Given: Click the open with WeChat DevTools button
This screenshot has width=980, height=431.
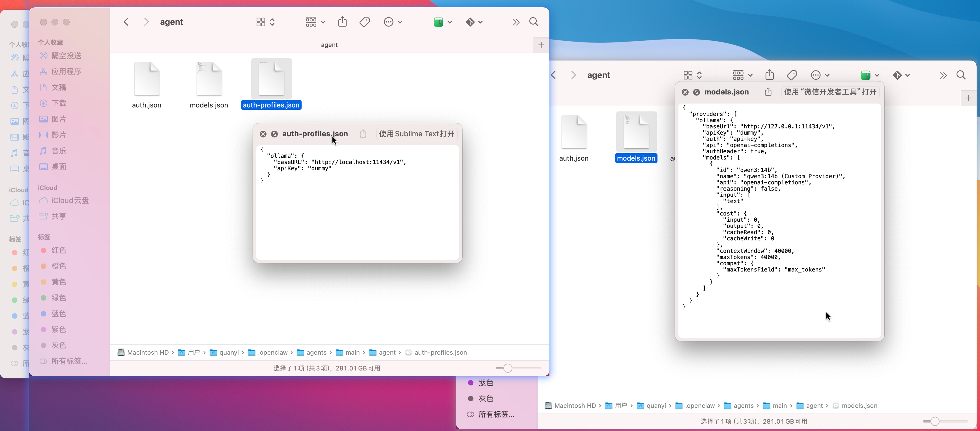Looking at the screenshot, I should coord(830,92).
